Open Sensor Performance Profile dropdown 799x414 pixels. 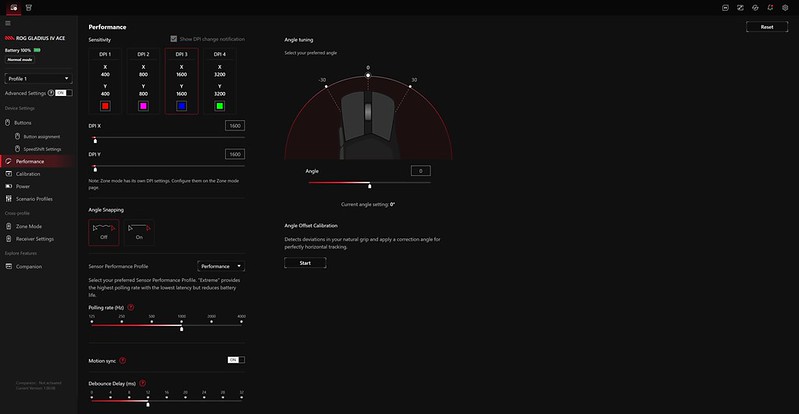(221, 266)
